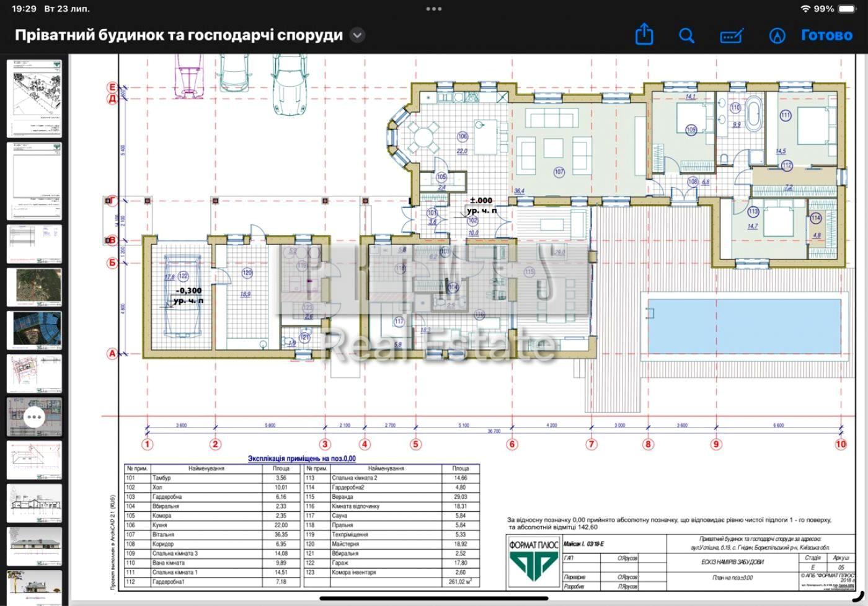Tap the Share icon in the toolbar
This screenshot has width=868, height=606.
tap(644, 35)
